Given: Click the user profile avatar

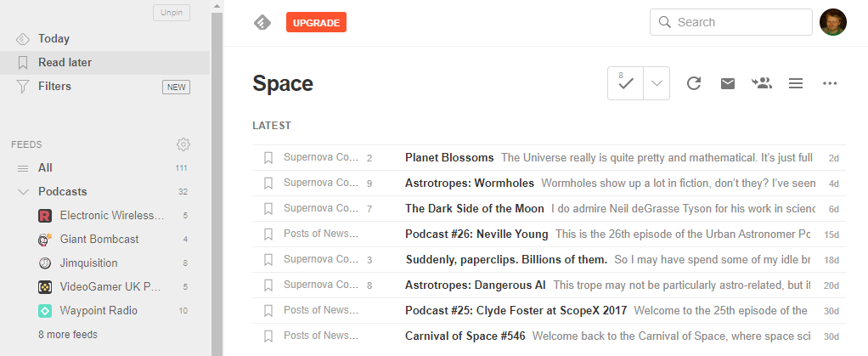Looking at the screenshot, I should pyautogui.click(x=832, y=22).
